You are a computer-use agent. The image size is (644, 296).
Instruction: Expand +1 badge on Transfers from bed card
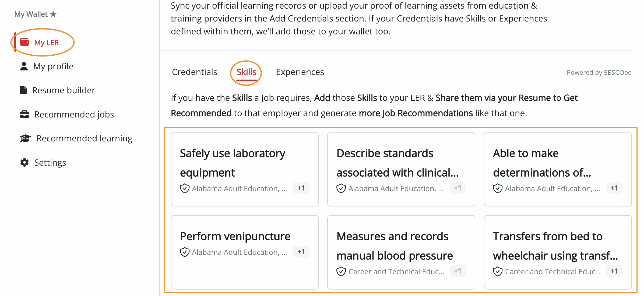(614, 271)
